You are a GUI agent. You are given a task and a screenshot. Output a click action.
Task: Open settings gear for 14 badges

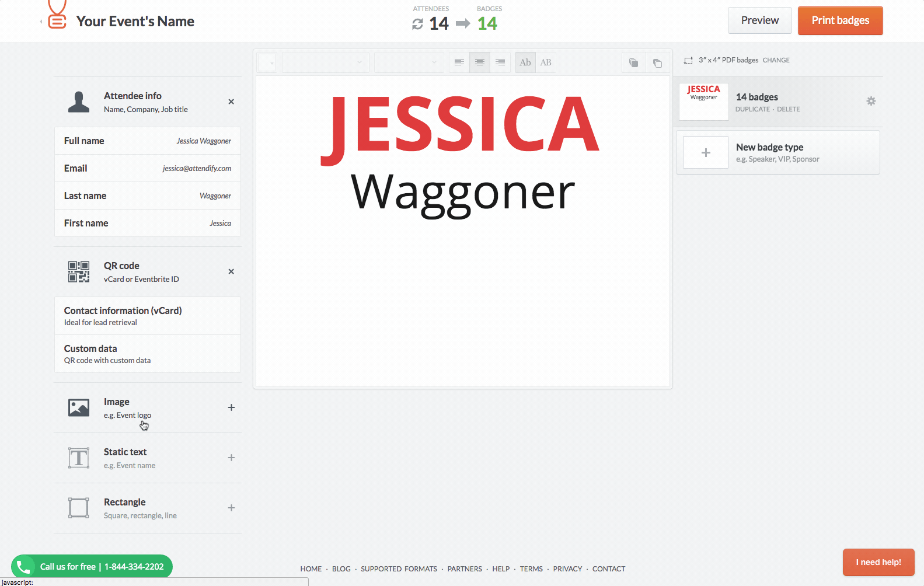click(x=871, y=101)
